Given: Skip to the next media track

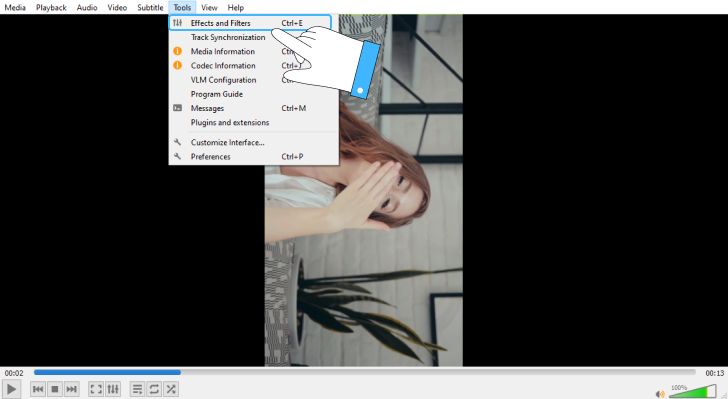Looking at the screenshot, I should coord(72,389).
